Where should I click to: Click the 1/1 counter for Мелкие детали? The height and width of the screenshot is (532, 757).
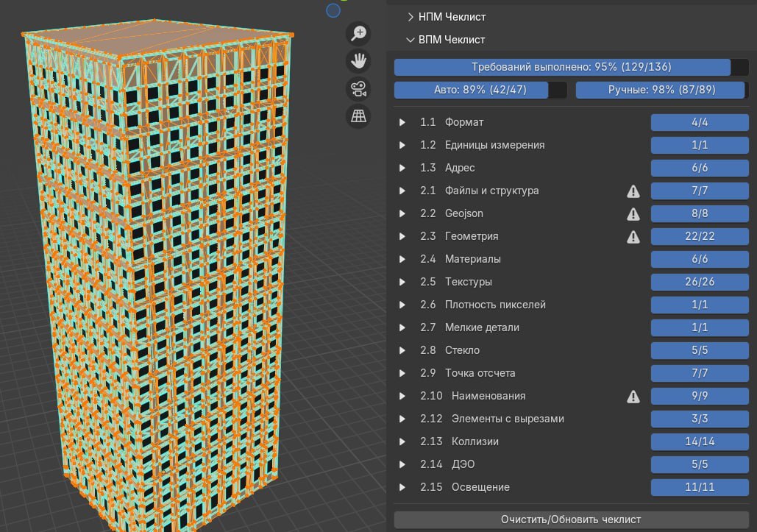(700, 327)
